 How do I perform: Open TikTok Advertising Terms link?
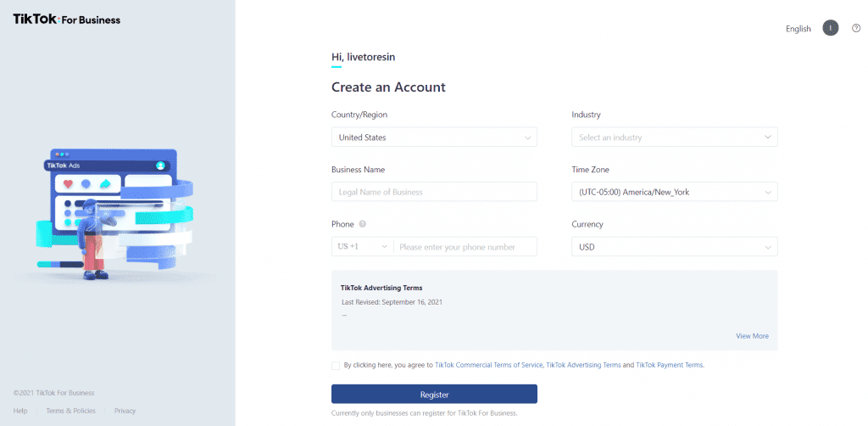[x=583, y=366]
